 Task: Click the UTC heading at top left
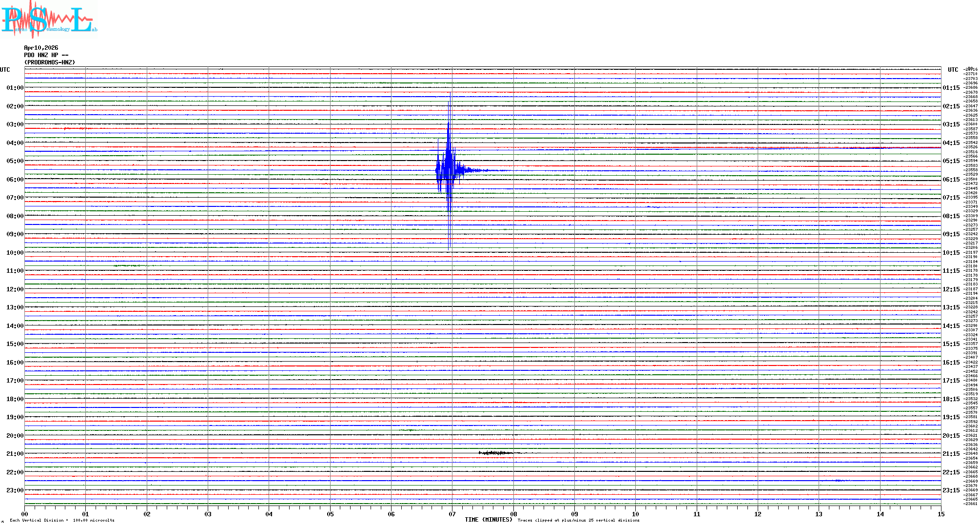pos(5,70)
